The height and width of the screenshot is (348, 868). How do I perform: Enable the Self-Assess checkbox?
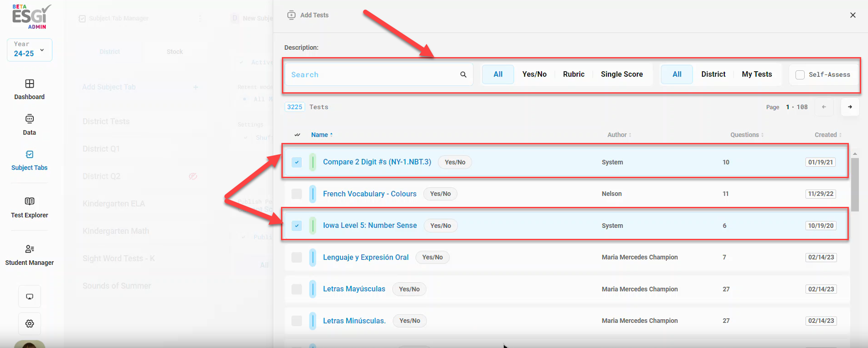(800, 74)
